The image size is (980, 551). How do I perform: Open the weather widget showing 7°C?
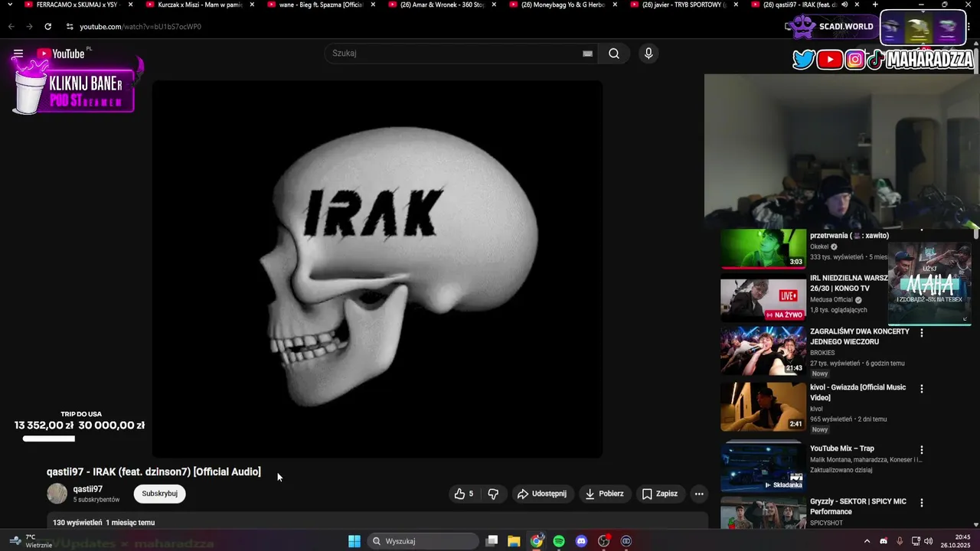pyautogui.click(x=31, y=541)
